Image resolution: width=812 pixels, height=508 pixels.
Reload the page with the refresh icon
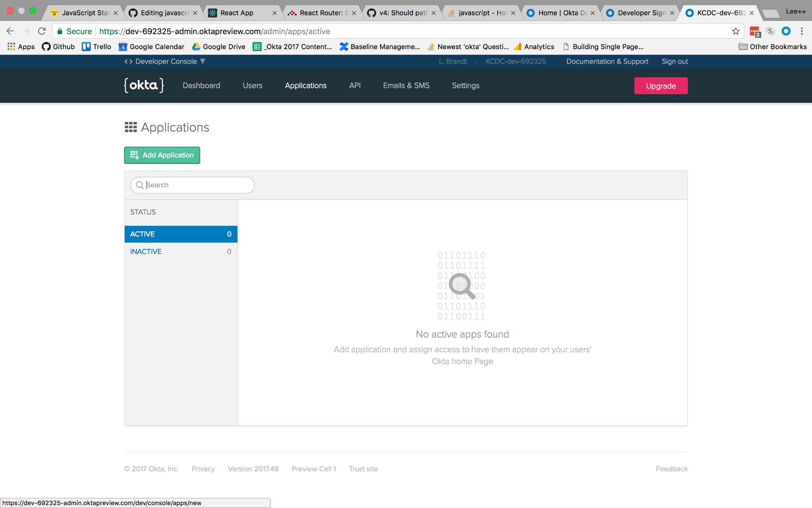click(42, 31)
